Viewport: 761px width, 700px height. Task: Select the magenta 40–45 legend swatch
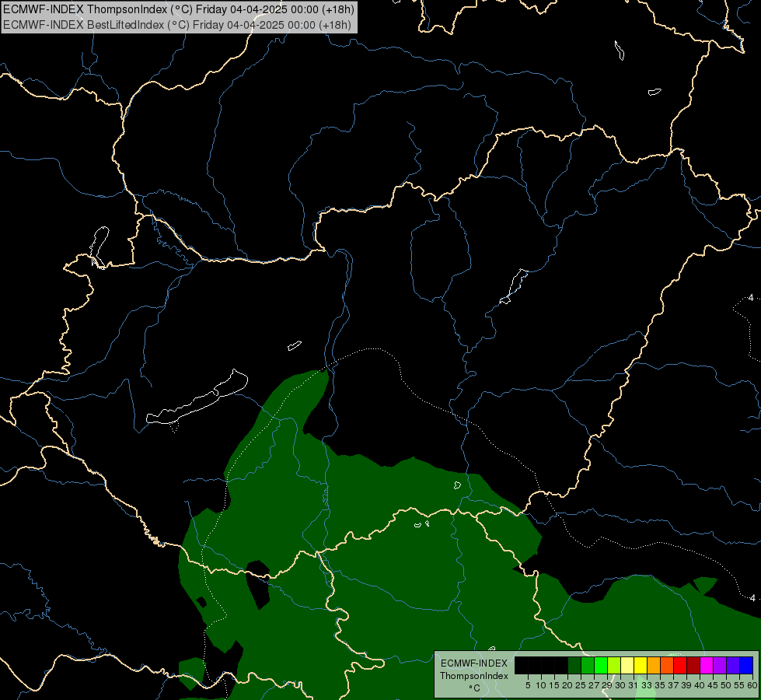[707, 665]
